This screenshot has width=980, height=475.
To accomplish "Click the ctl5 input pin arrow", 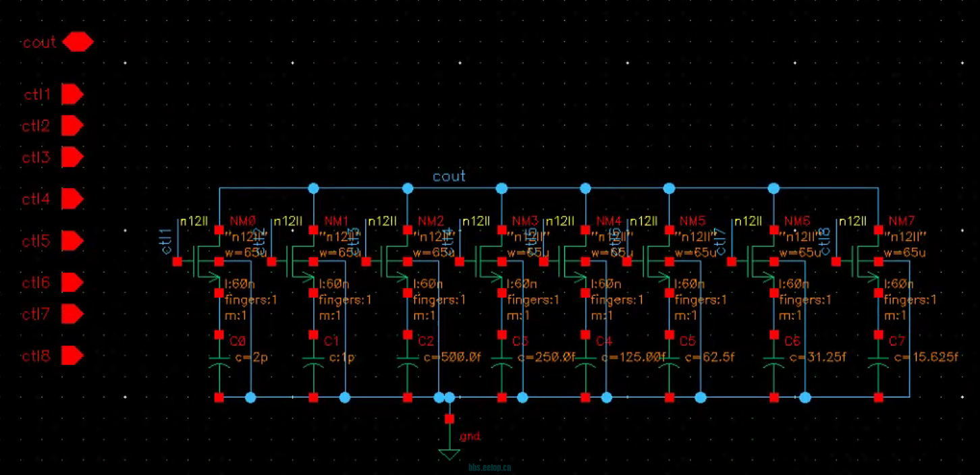I will (72, 241).
